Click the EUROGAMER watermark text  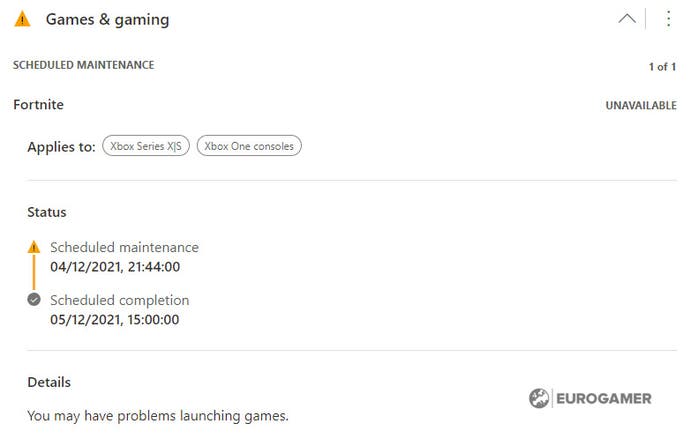coord(604,398)
